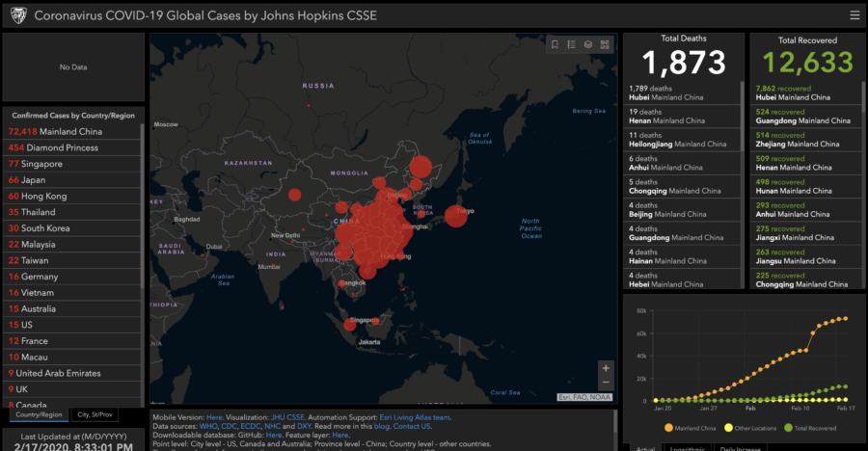Open the hamburger menu in the header
Screen dimensions: 868x451
pyautogui.click(x=854, y=15)
